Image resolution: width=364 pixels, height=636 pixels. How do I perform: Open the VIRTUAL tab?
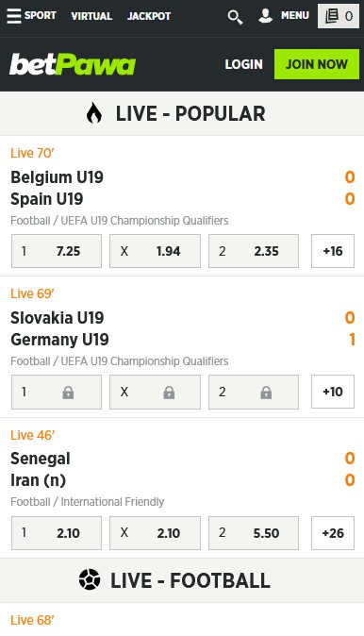[x=91, y=16]
